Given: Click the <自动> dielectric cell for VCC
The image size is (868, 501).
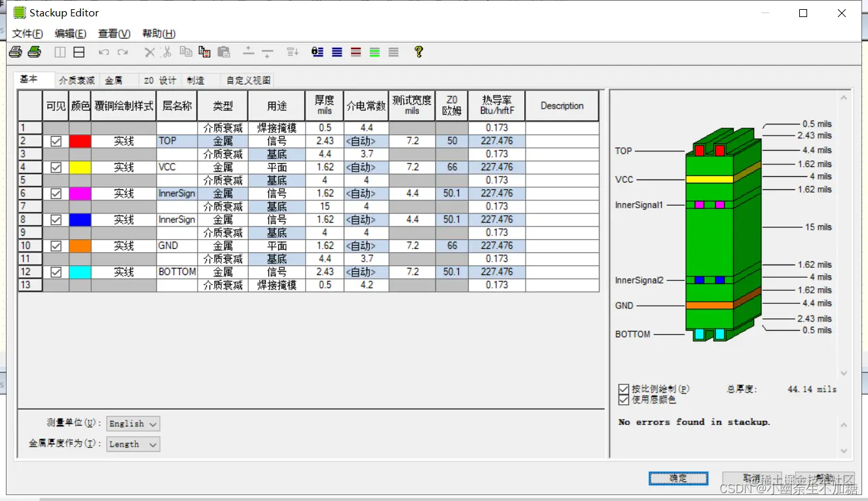Looking at the screenshot, I should click(x=366, y=167).
